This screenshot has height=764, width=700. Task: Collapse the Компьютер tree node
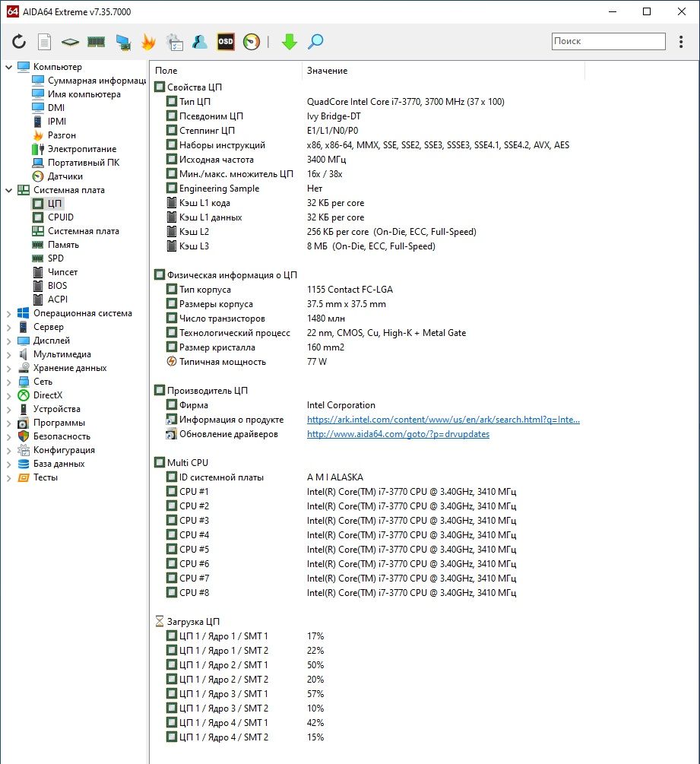pyautogui.click(x=9, y=67)
